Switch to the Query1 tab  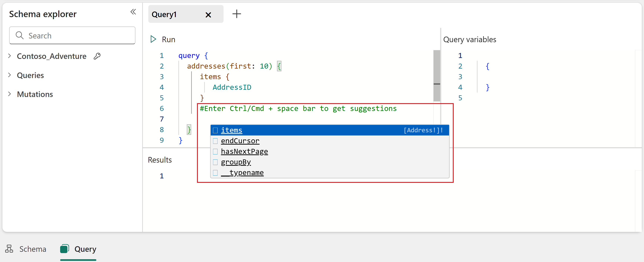point(164,14)
